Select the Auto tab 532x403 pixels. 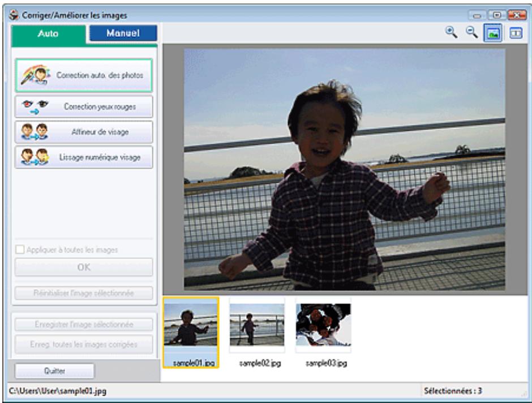48,33
